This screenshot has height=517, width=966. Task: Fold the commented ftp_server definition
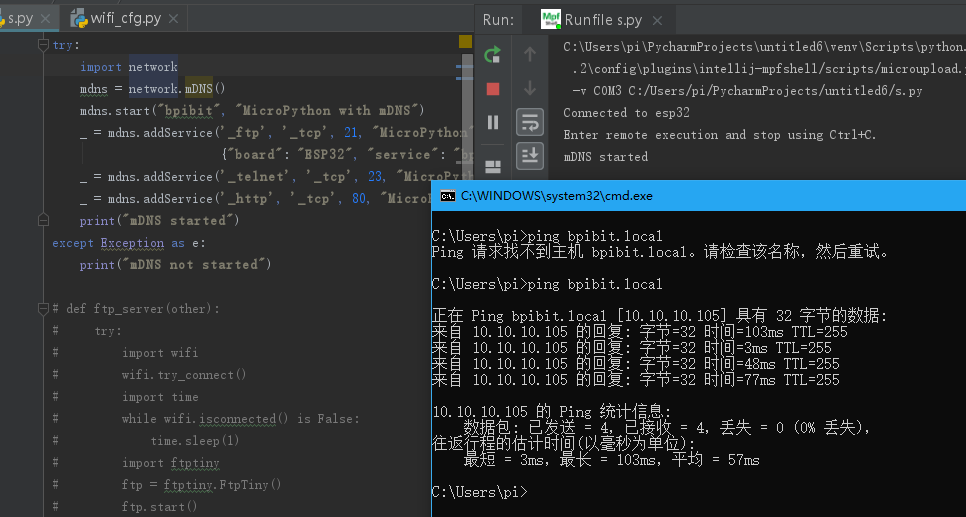[42, 309]
